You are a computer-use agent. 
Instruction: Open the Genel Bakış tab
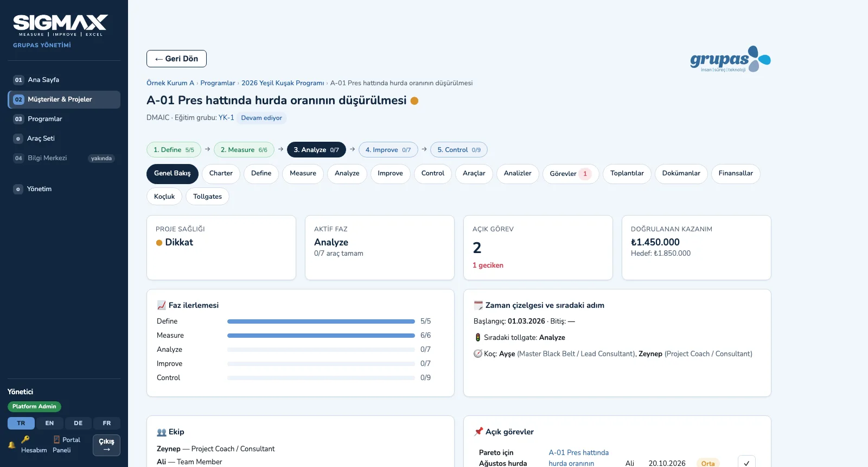173,174
